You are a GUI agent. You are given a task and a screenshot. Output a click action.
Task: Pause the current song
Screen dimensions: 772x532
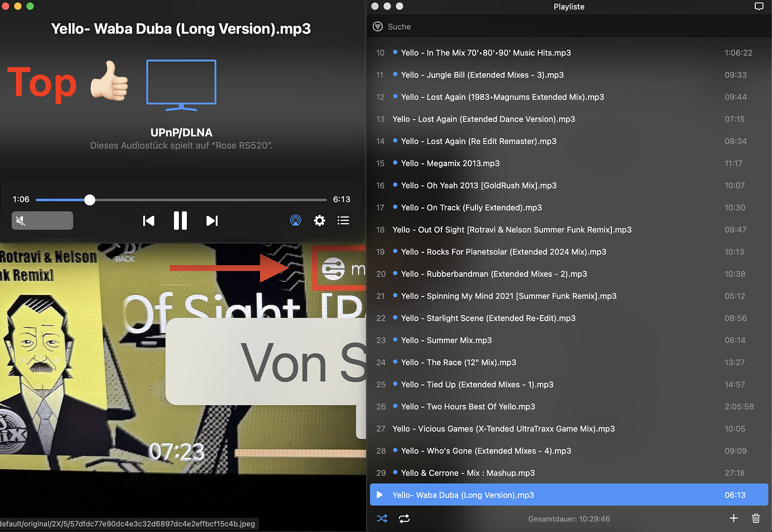coord(180,221)
